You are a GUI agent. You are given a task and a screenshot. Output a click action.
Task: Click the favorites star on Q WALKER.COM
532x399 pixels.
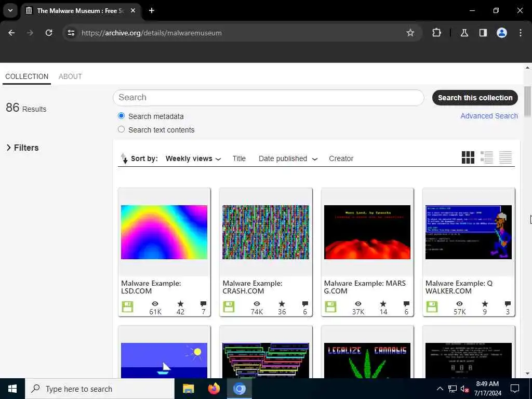click(485, 303)
